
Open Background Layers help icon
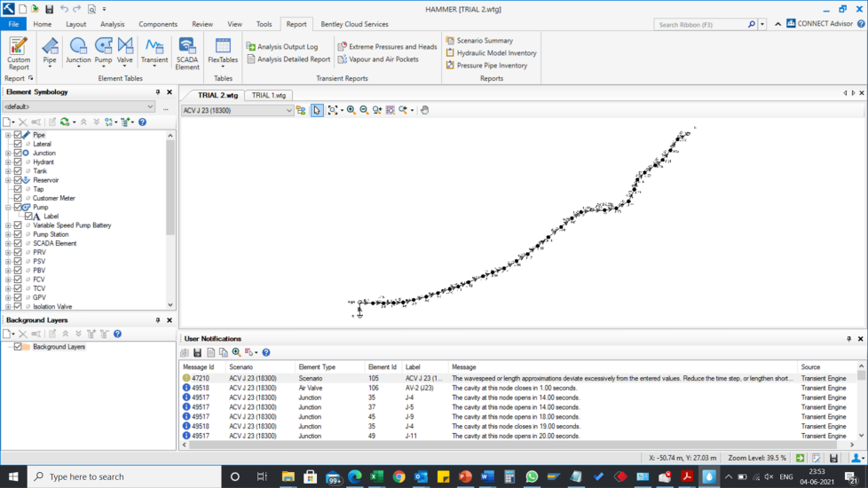point(117,334)
